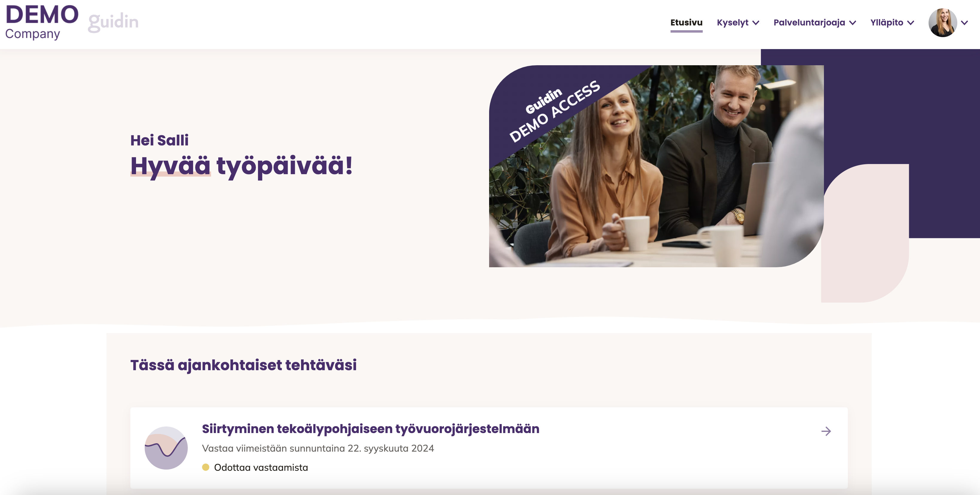Expand the chevron beside Ylläpito
Screen dimensions: 980x495
pyautogui.click(x=910, y=23)
